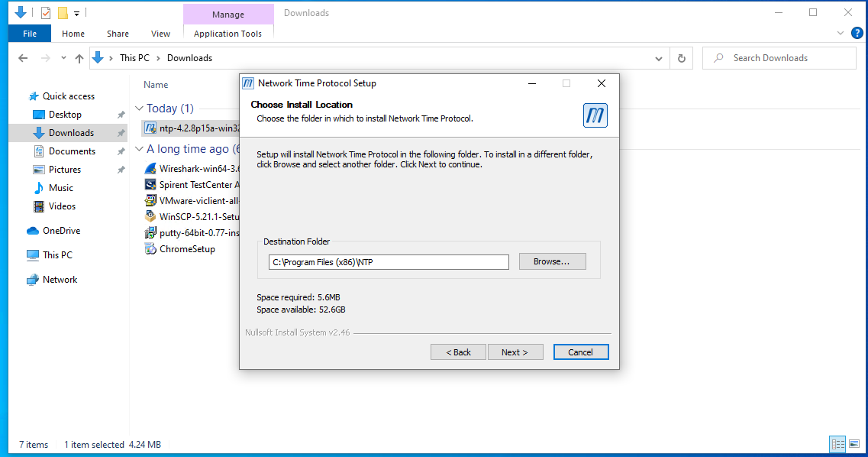Click the Manage contextual tab
The image size is (868, 457).
228,15
